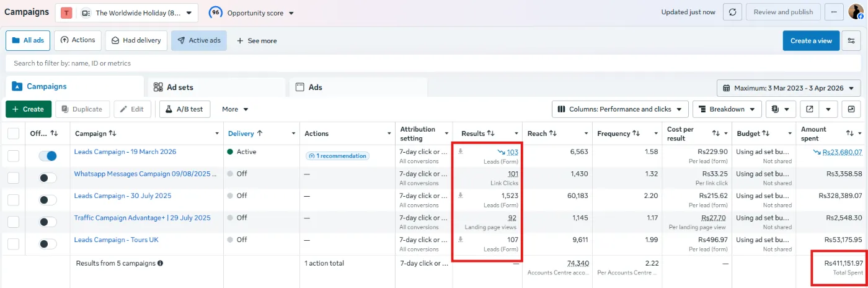Click the search filter input field
Viewport: 868px width, 288px height.
coord(432,63)
